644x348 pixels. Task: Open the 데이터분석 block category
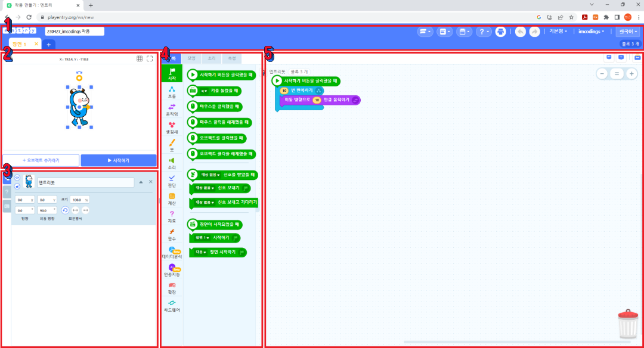point(172,252)
